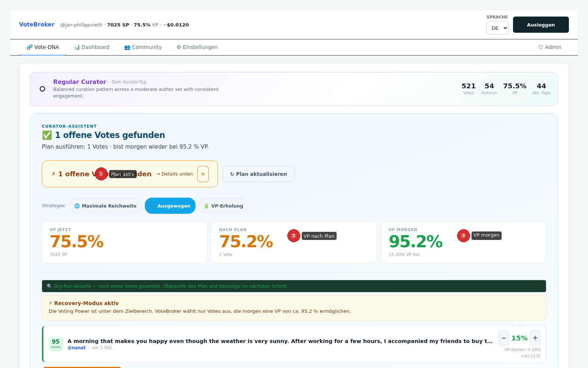Screen dimensions: 588x368
Task: Click the 95 score badge
Action: coord(56,344)
